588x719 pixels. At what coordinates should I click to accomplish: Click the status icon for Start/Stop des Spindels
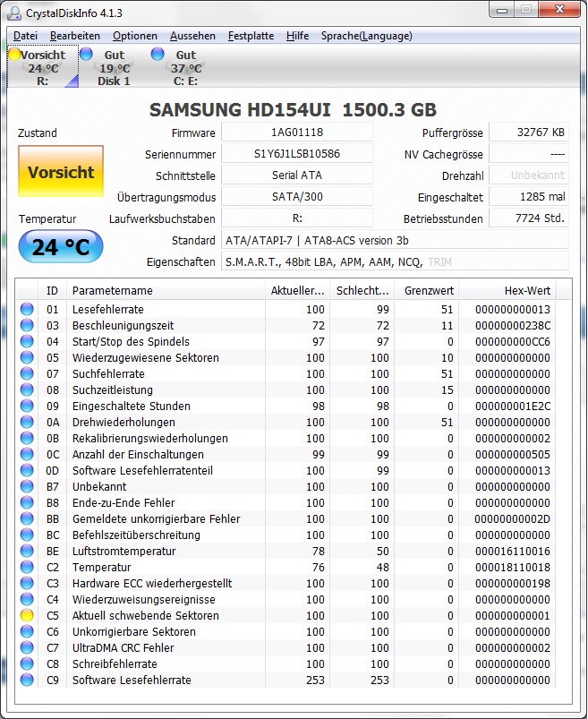tap(27, 341)
